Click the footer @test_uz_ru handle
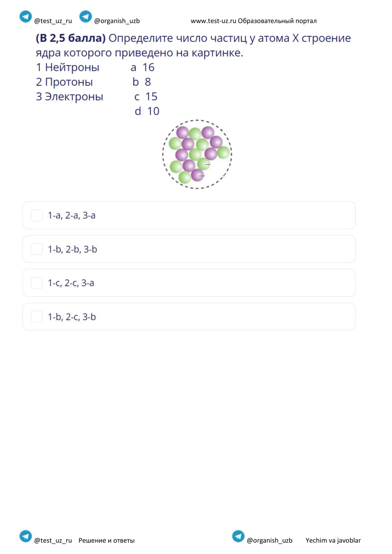This screenshot has width=392, height=554. coord(53,541)
